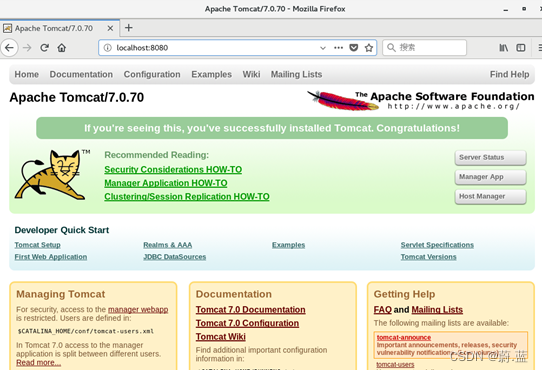Open the Wiki nav item
Viewport: 543px width, 372px height.
click(251, 74)
